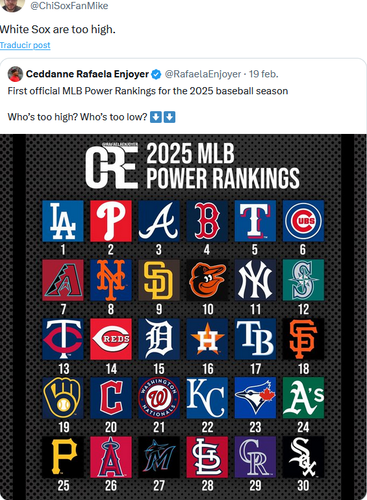Click the quoted tweet text about Power Rankings

tap(148, 104)
